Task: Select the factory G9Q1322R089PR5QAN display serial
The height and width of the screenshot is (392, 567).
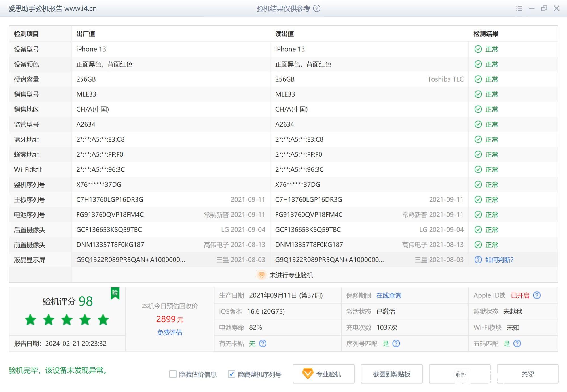Action: [130, 259]
